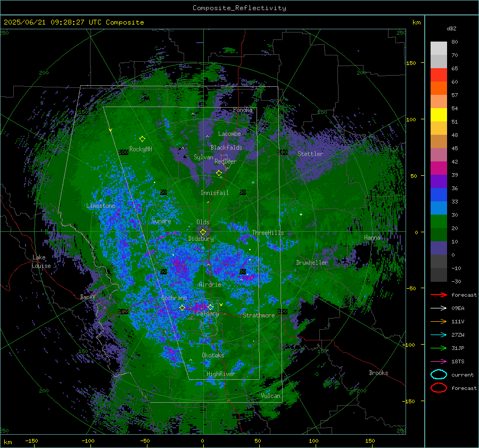Image resolution: width=479 pixels, height=448 pixels.
Task: Click the Airdrie label
Action: pyautogui.click(x=210, y=284)
